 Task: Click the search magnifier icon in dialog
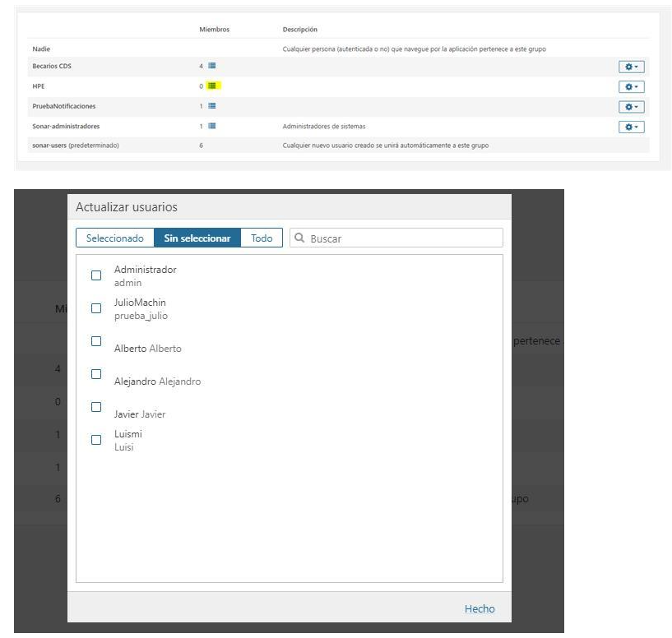pos(299,238)
